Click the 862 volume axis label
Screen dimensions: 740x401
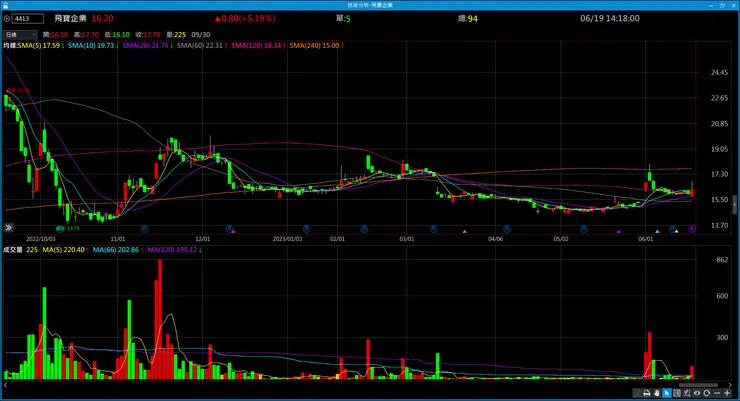pos(722,259)
